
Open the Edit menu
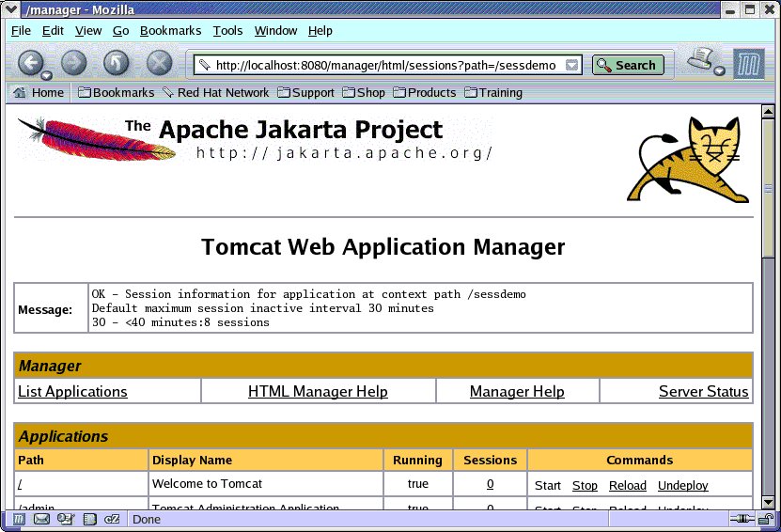(x=53, y=31)
